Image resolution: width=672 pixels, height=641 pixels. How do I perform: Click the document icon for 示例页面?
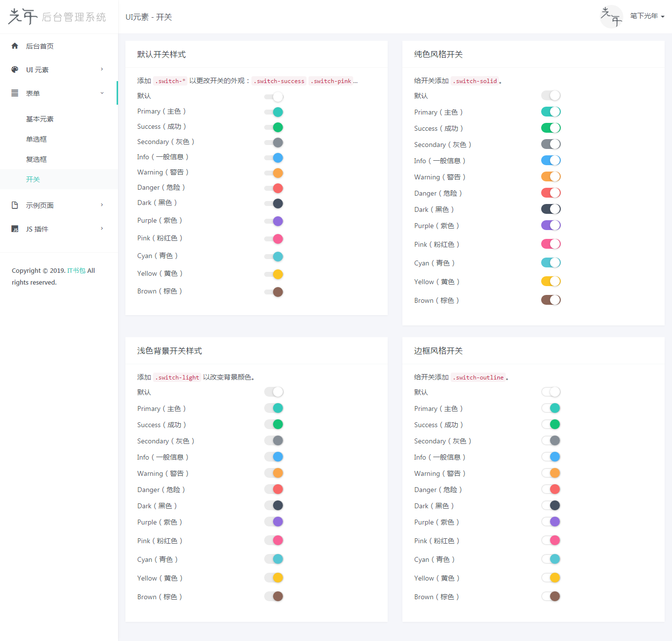[15, 205]
